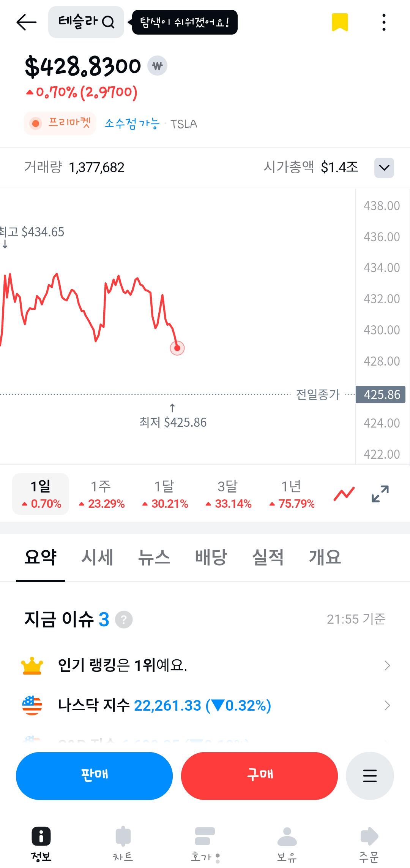Screen dimensions: 410x868
Task: Open the three-dot more options menu
Action: 384,22
